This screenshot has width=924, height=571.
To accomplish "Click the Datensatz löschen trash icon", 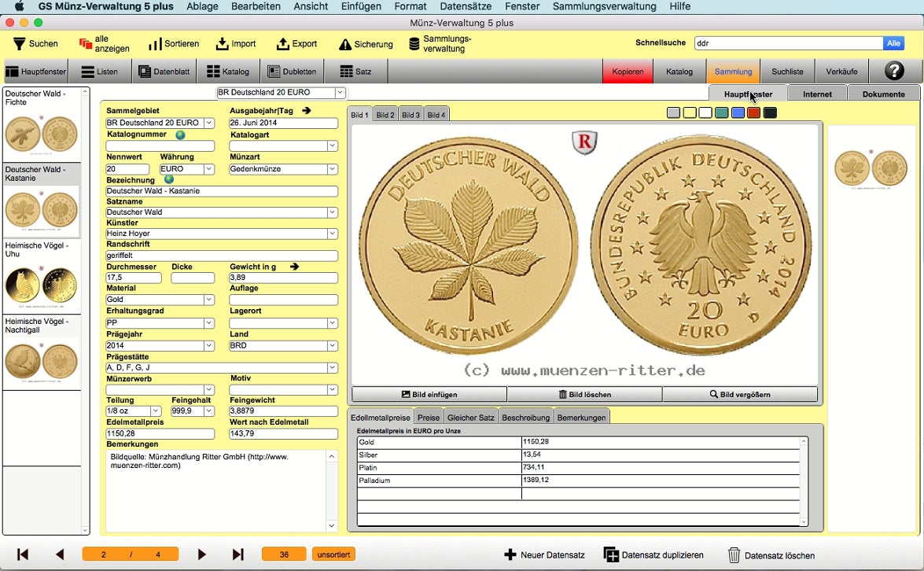I will click(x=734, y=555).
